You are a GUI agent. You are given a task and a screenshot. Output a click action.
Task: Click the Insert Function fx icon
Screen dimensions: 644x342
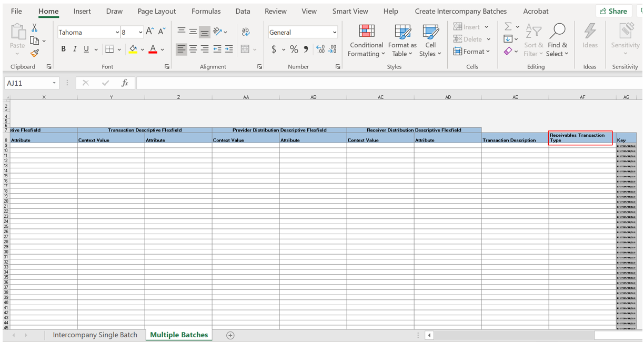tap(125, 83)
